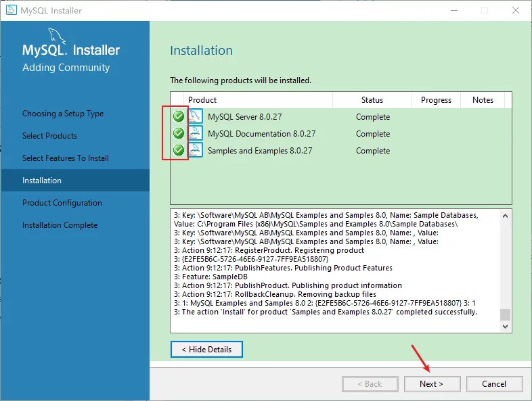Click green checkmark beside MySQL Server

coord(179,116)
